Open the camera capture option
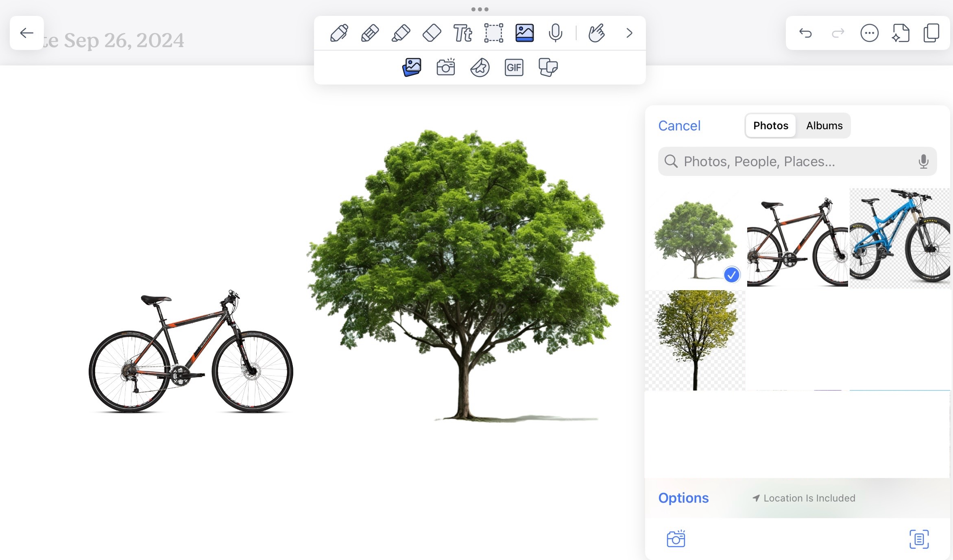The image size is (953, 560). (446, 67)
